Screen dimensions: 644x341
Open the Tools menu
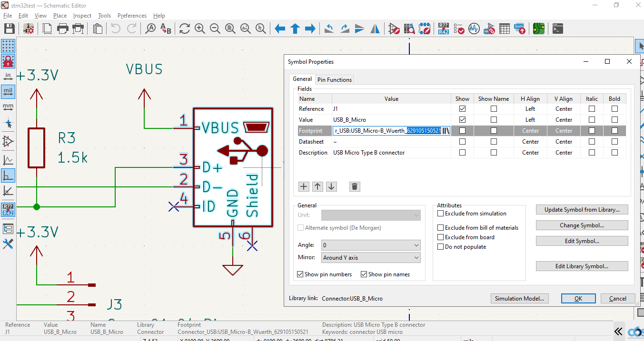pos(104,16)
